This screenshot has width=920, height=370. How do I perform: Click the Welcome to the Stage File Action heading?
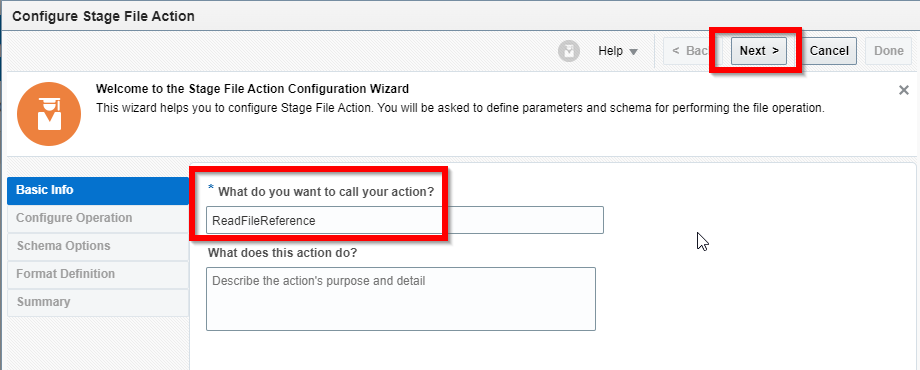tap(252, 89)
